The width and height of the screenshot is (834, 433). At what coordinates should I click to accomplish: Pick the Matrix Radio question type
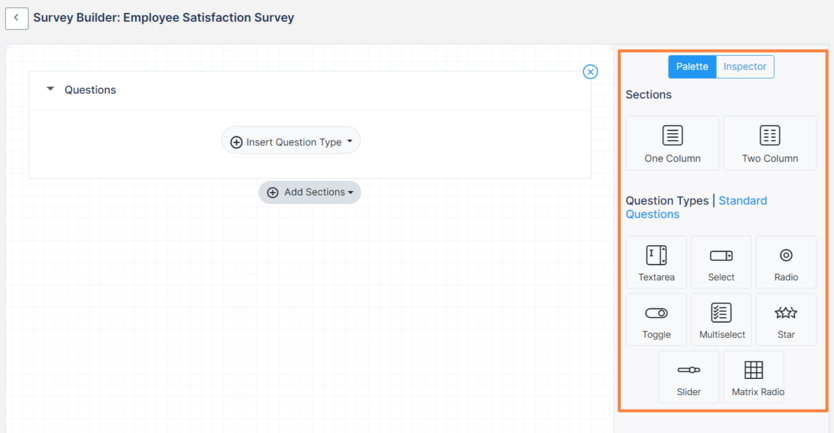754,377
